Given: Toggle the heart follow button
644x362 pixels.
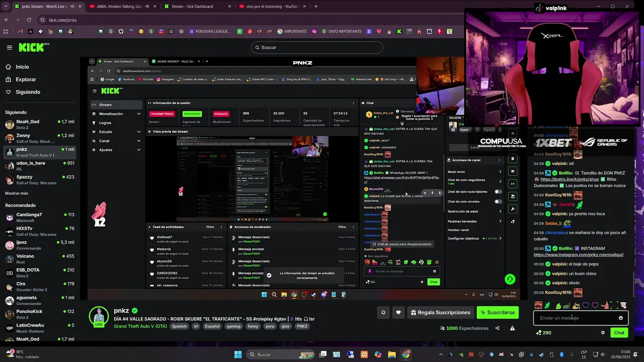Looking at the screenshot, I should 398,313.
